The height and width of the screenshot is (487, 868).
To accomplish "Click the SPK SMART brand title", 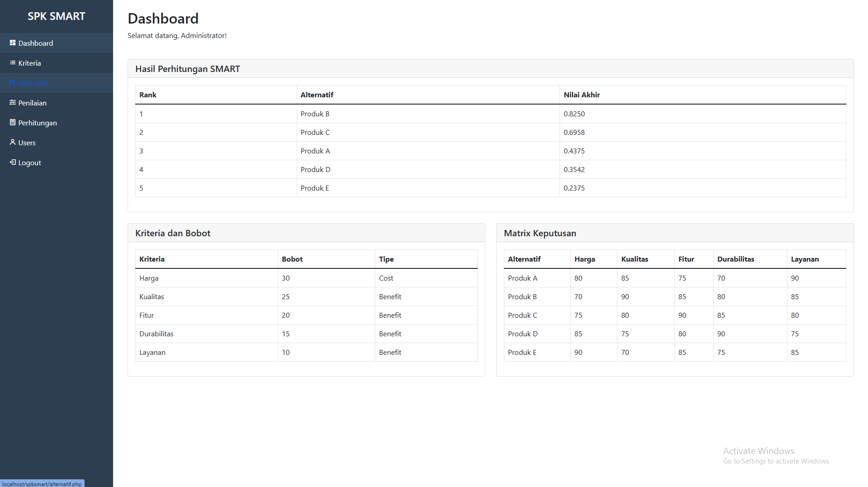I will point(57,16).
